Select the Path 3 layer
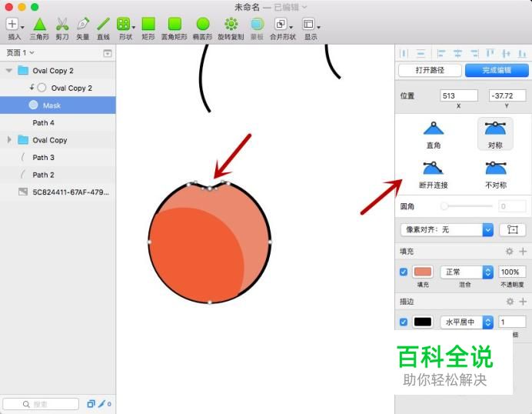The height and width of the screenshot is (414, 532). (x=58, y=157)
